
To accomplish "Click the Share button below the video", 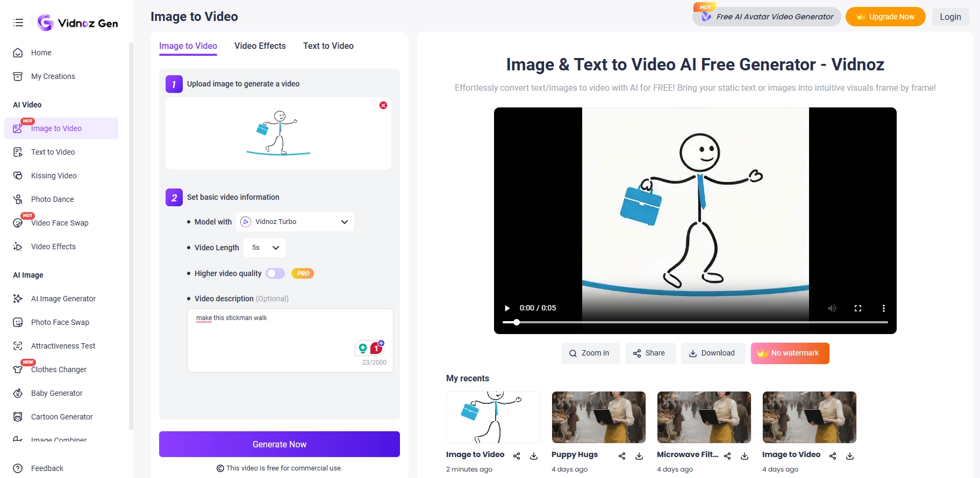I will coord(650,353).
